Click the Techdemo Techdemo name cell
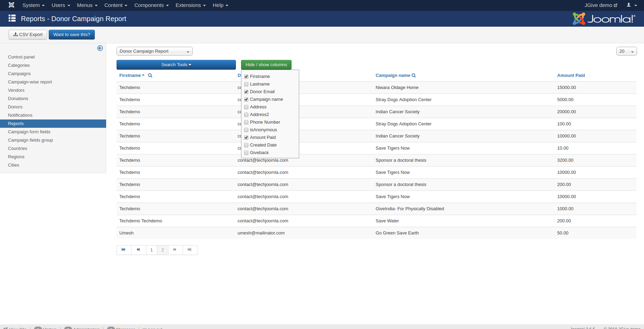Screen dimensions: 644x329 coord(141,221)
